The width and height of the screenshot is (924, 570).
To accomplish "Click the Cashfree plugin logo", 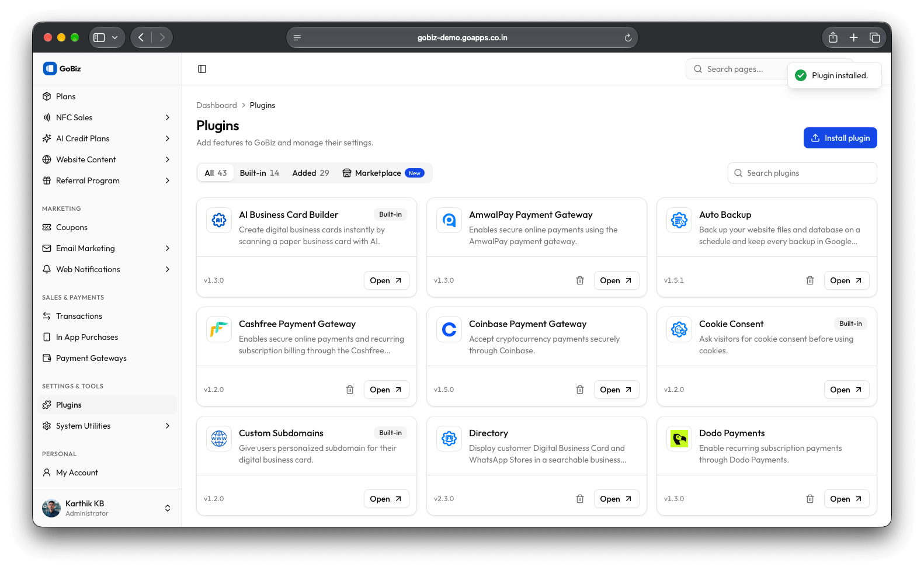I will tap(219, 329).
